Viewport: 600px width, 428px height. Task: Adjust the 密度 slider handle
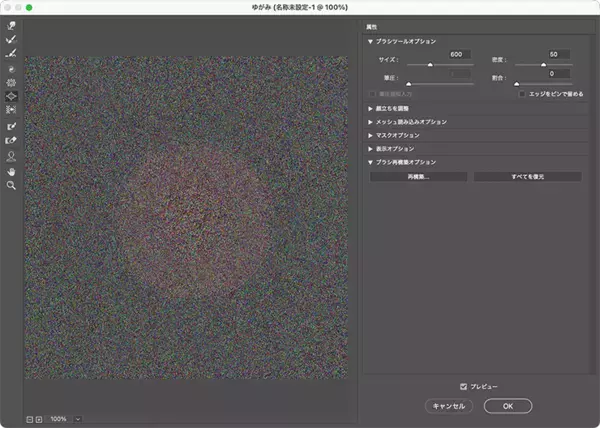[x=543, y=65]
